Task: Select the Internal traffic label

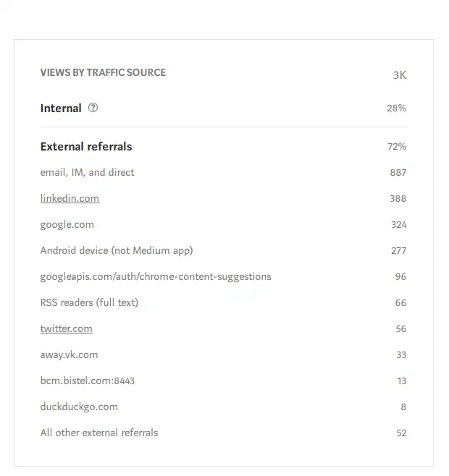Action: point(61,108)
